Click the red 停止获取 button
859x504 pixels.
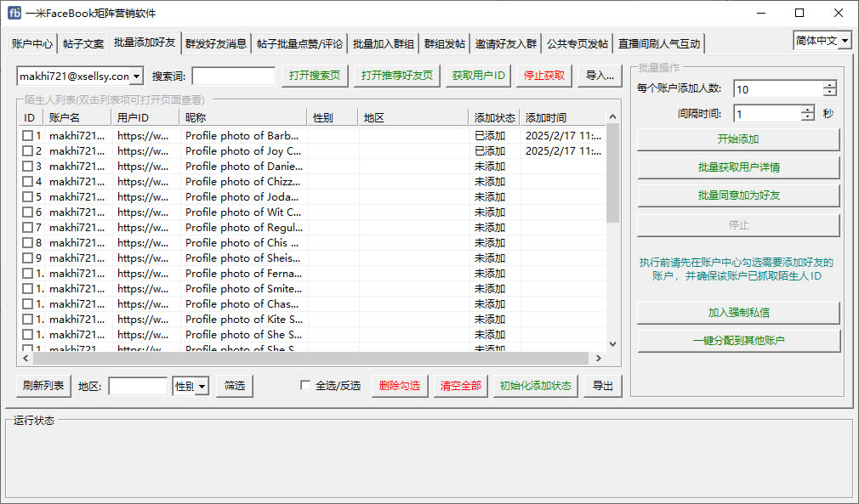point(544,76)
